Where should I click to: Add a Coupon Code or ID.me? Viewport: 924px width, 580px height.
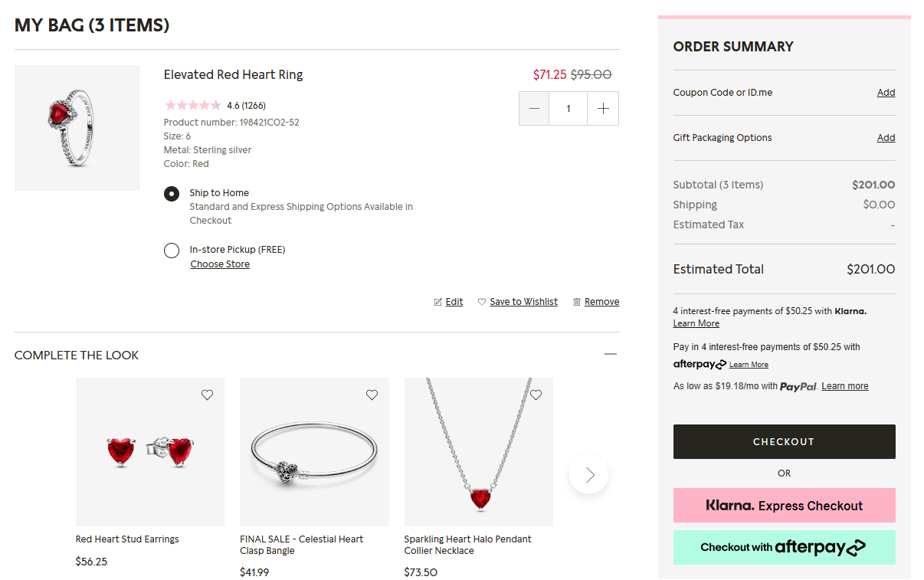pos(886,93)
